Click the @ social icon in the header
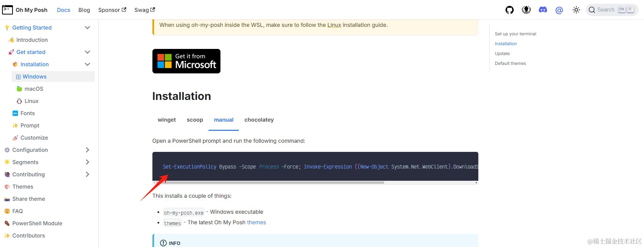The image size is (644, 247). pos(559,10)
